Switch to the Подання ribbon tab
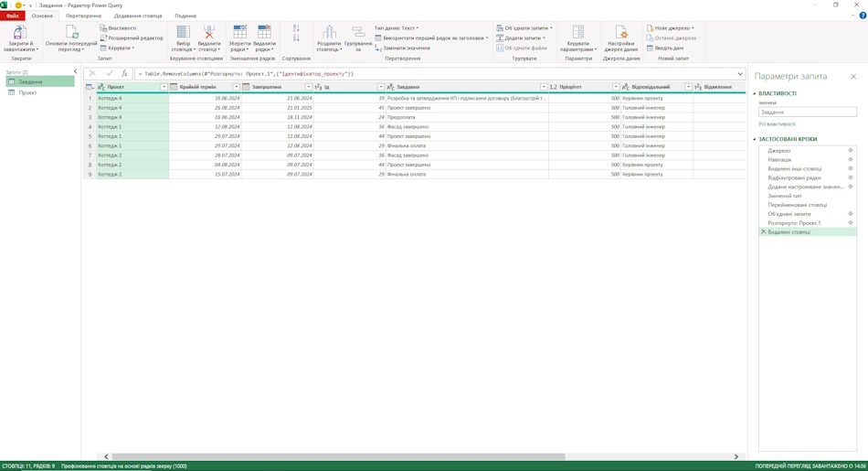This screenshot has width=868, height=471. (185, 16)
